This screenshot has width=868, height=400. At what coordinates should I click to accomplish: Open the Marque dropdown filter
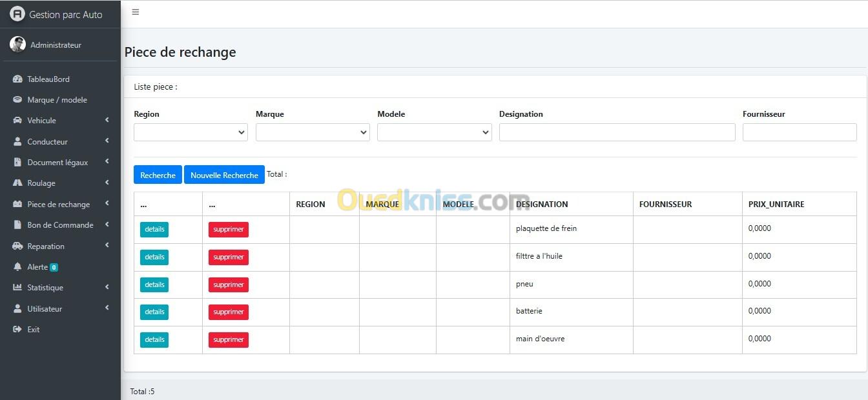click(x=313, y=132)
